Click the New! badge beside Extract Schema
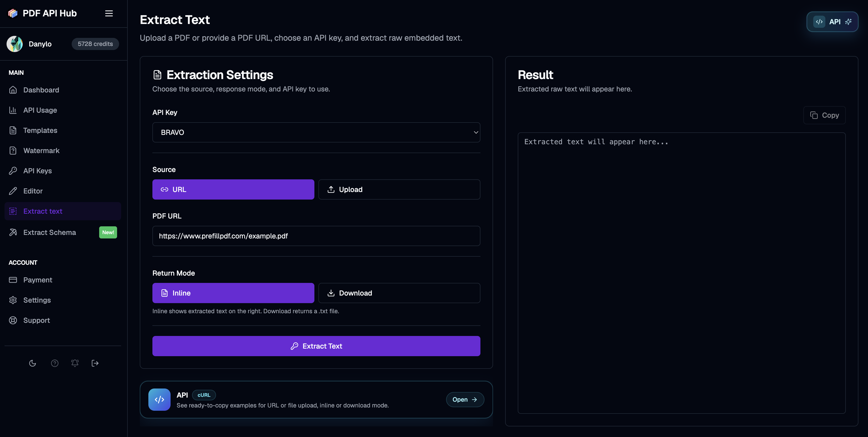The image size is (868, 437). click(108, 232)
